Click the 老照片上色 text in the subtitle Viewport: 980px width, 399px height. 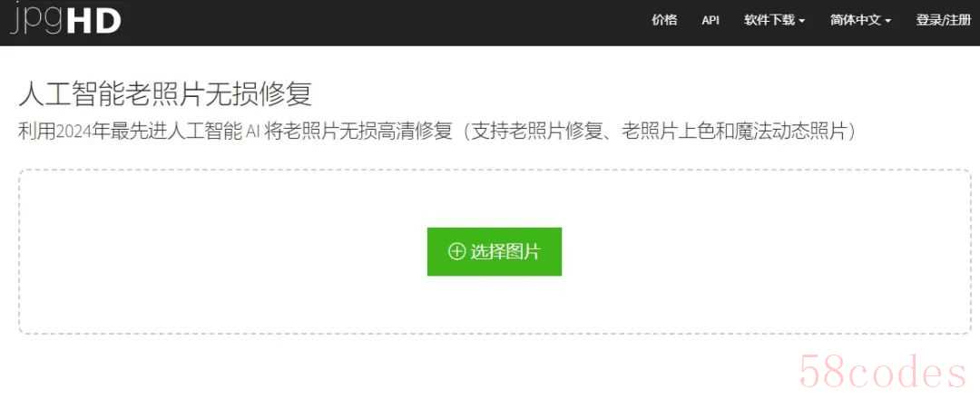(x=671, y=131)
